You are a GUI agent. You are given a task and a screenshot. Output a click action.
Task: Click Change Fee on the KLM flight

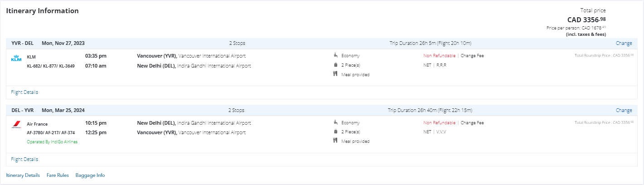point(472,56)
